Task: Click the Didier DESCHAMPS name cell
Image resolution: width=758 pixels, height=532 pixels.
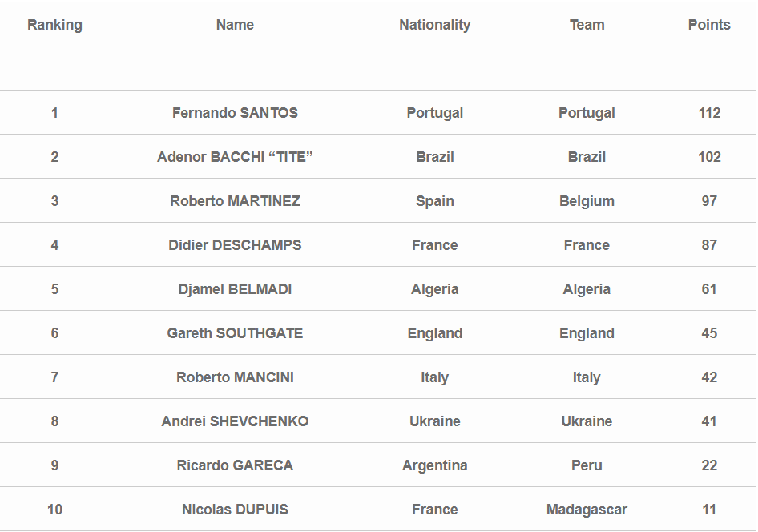Action: (x=235, y=245)
